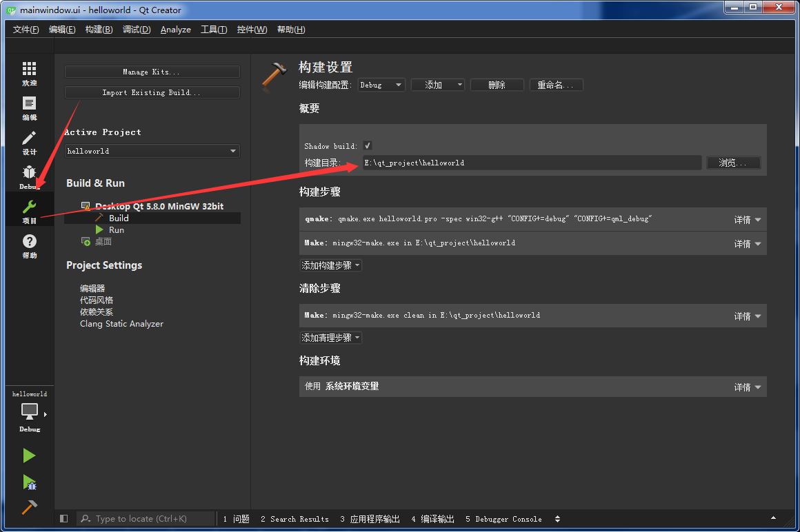Click the build directory path field

click(x=532, y=163)
